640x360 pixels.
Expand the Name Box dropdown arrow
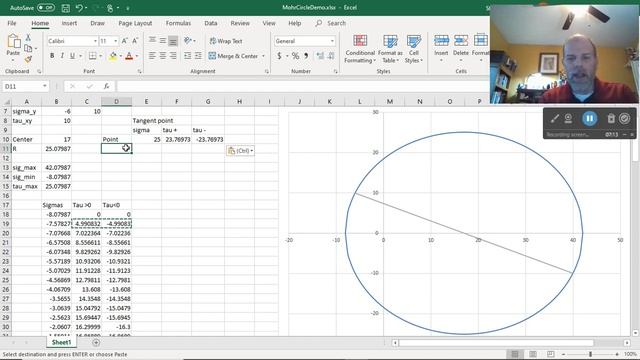coord(44,86)
